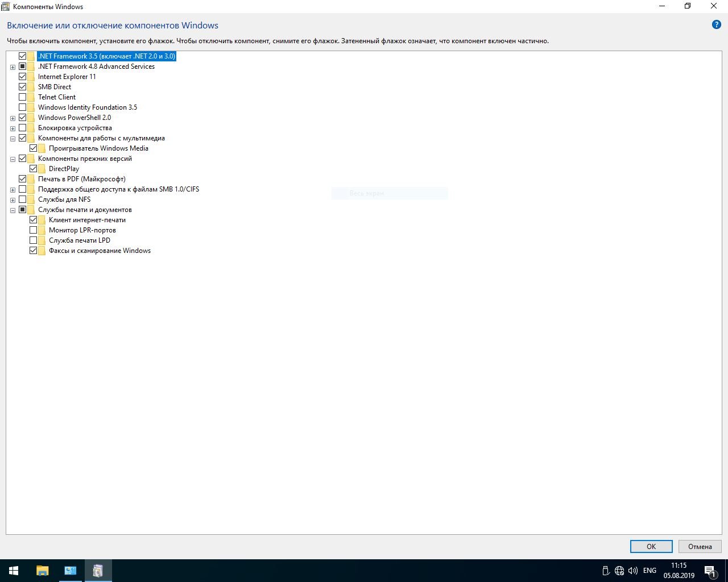Click the Windows Features taskbar icon

(98, 571)
